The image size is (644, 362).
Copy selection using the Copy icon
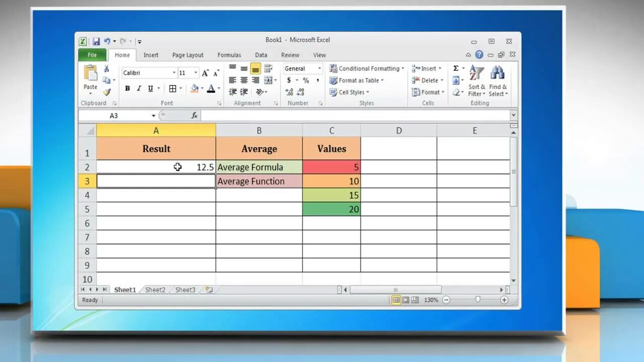coord(107,80)
